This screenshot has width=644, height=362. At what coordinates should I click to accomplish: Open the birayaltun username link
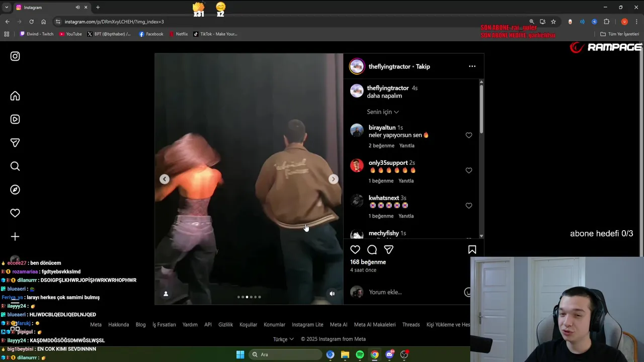382,128
